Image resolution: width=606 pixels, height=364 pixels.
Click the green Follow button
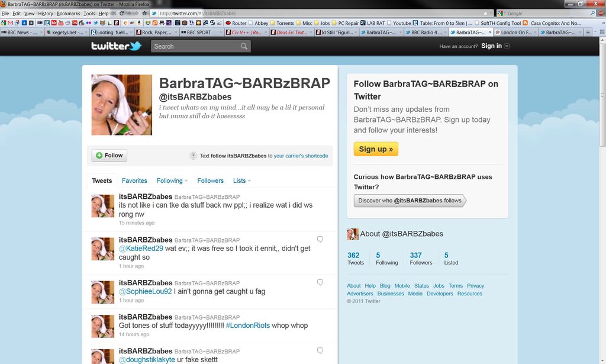[109, 156]
